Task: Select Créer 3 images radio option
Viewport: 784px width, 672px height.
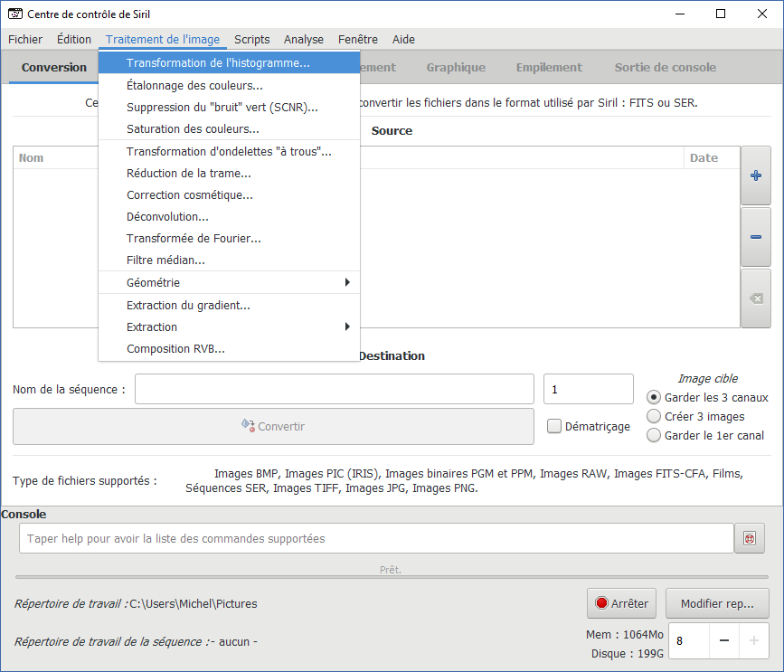Action: 654,417
